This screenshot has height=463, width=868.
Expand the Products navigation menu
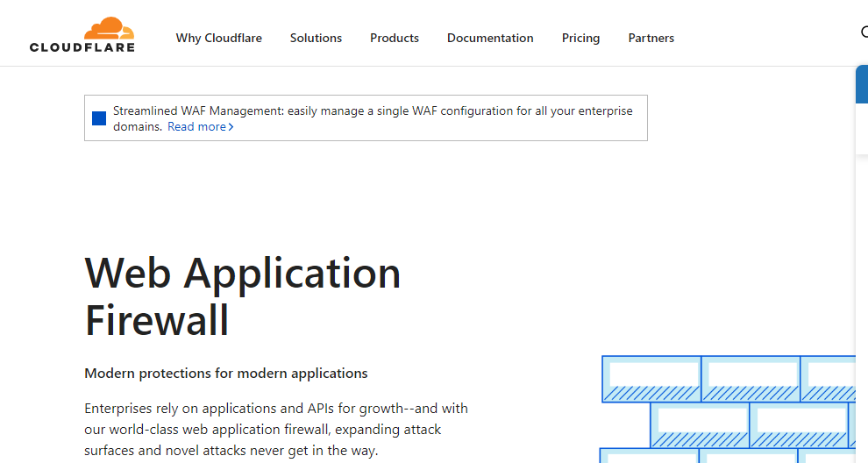pos(394,38)
